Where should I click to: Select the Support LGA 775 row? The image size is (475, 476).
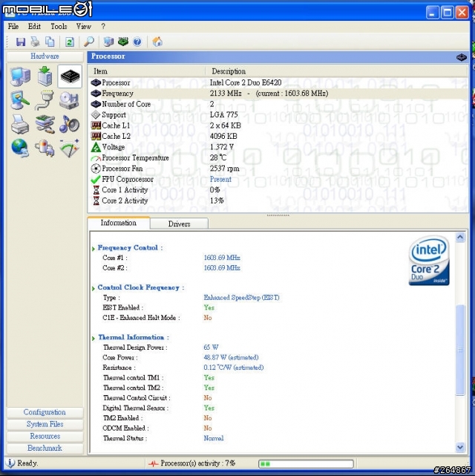click(278, 115)
